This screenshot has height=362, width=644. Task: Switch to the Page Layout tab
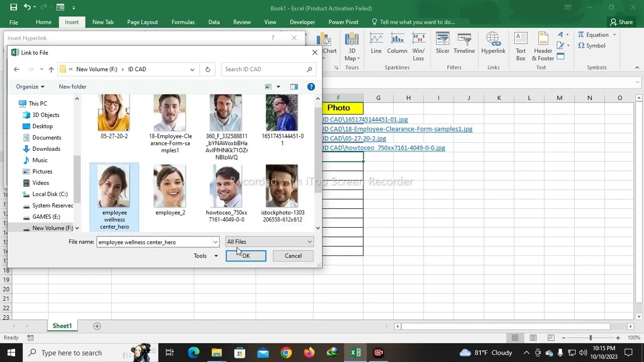[x=142, y=22]
